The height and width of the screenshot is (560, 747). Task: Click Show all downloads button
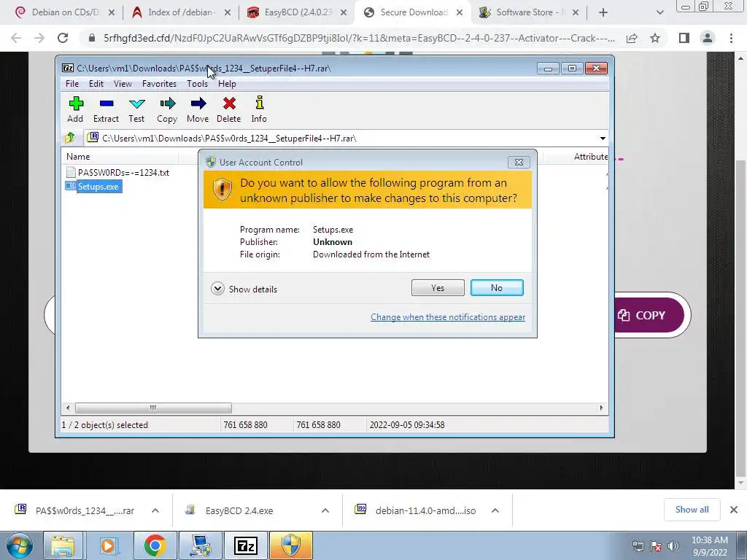pos(692,510)
